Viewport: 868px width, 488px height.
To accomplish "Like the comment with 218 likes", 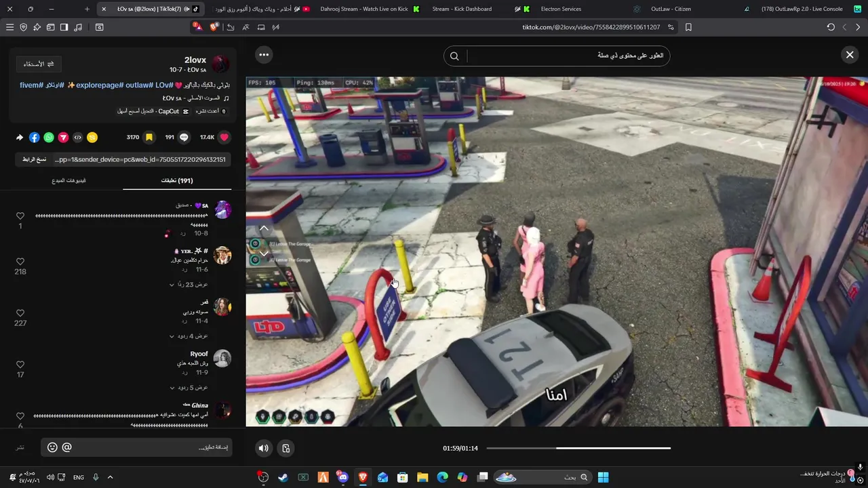I will pyautogui.click(x=20, y=262).
